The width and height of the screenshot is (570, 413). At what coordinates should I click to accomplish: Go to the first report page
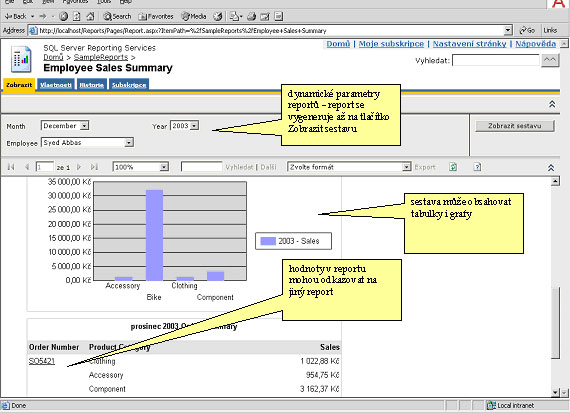11,167
